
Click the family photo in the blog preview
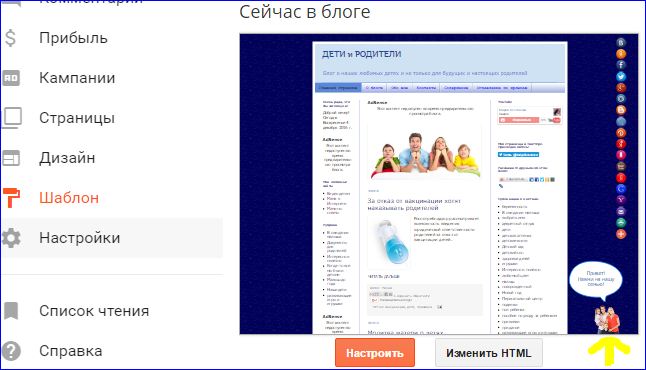(x=425, y=155)
